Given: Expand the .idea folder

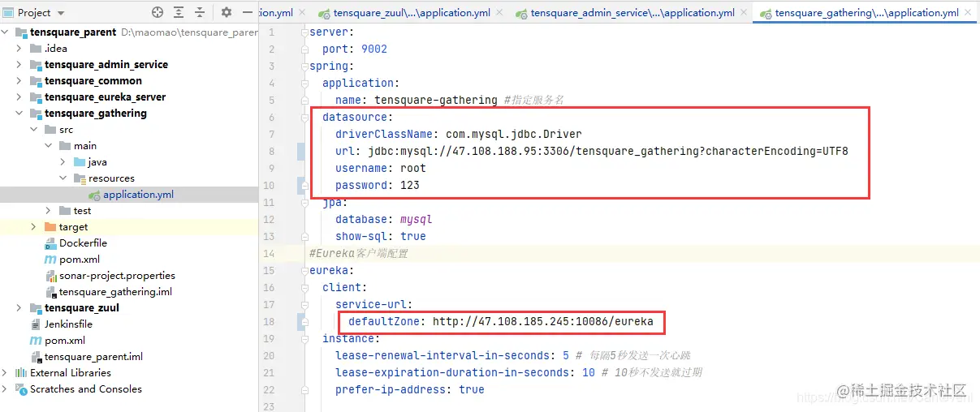Looking at the screenshot, I should click(x=19, y=49).
